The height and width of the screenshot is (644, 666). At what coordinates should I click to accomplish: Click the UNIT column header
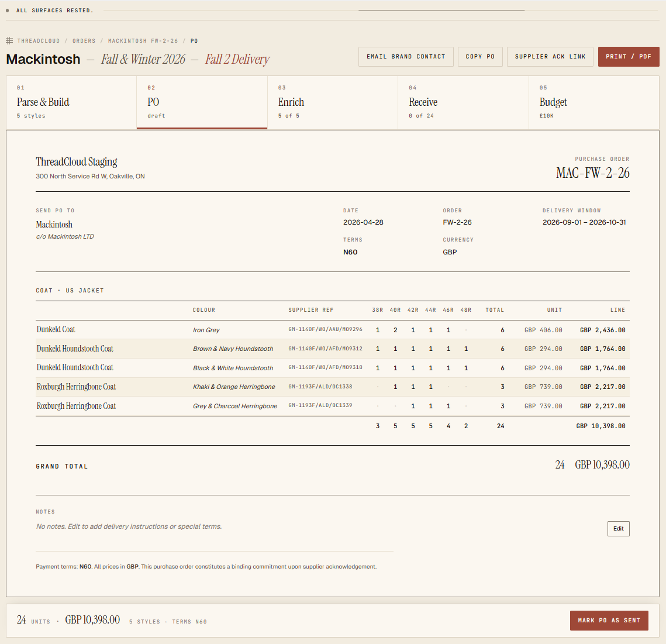(x=555, y=310)
